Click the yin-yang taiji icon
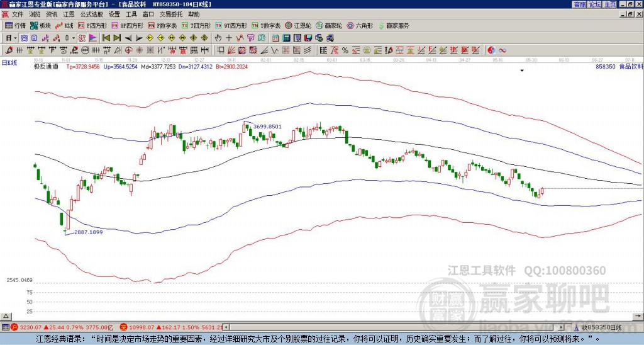The image size is (644, 345). coord(491,50)
